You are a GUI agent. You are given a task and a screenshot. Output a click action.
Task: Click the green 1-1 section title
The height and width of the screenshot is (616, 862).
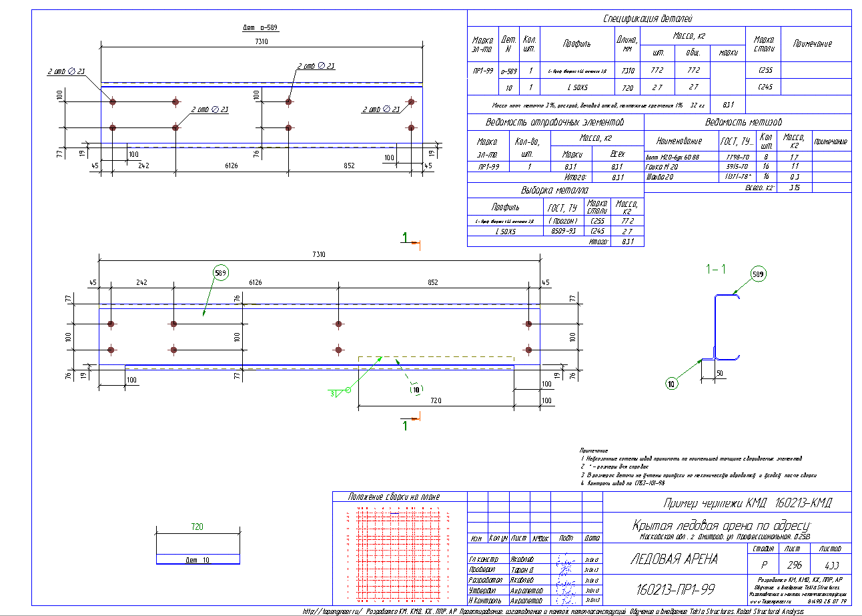[x=716, y=270]
